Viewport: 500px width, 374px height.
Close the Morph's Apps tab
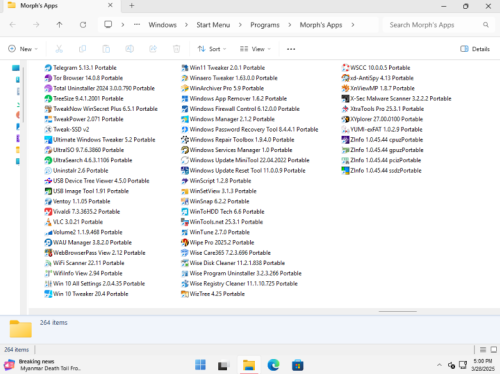[x=110, y=6]
